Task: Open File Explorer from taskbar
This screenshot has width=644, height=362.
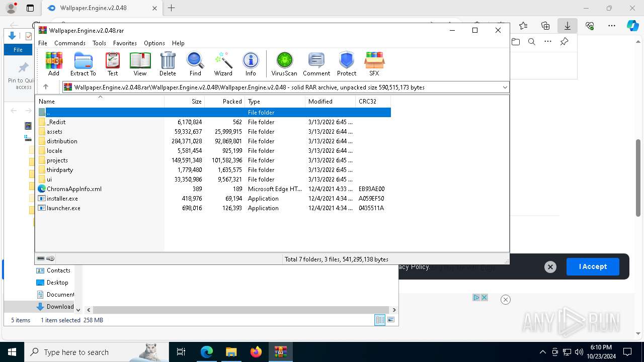Action: tap(231, 352)
